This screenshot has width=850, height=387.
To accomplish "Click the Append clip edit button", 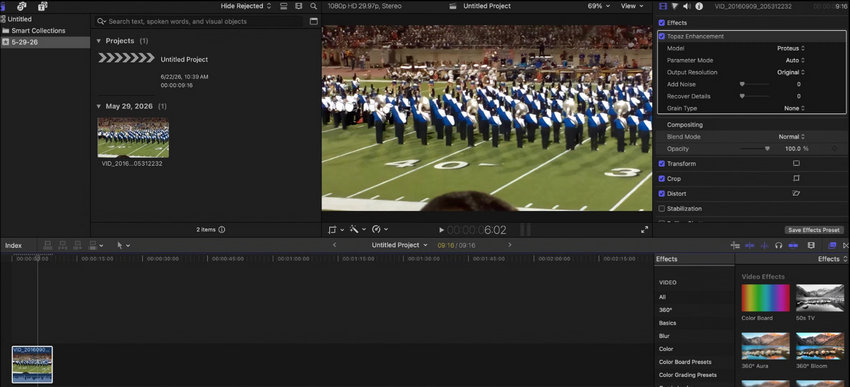I will point(78,245).
